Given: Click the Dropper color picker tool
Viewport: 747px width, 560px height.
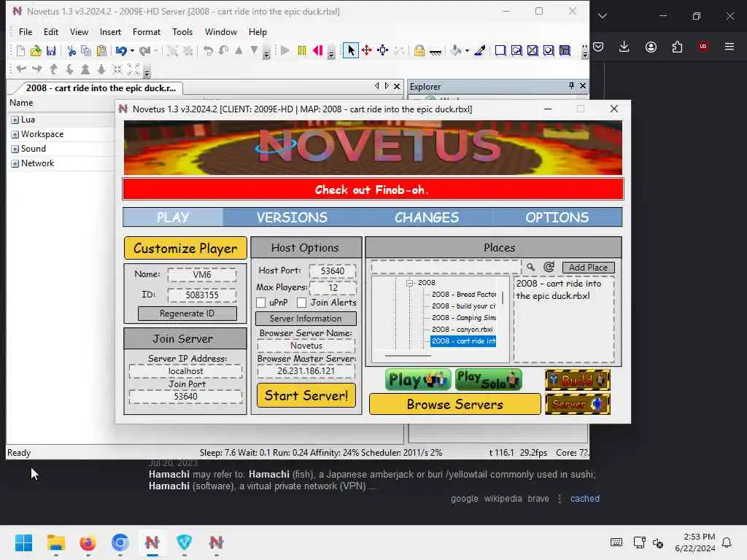Looking at the screenshot, I should coord(480,50).
